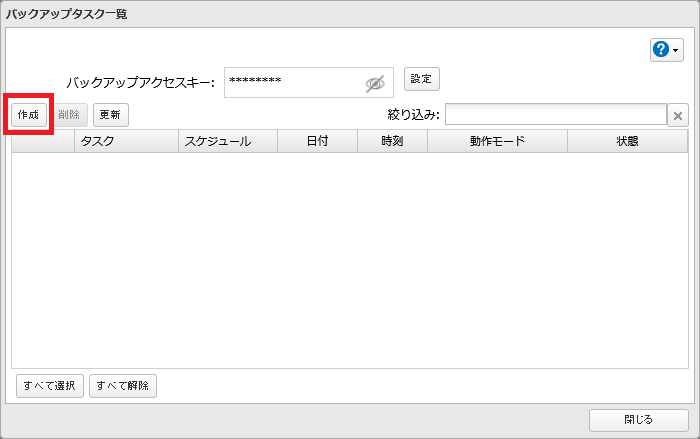Focus the 絞り込み filter text field
Viewport: 700px width, 439px height.
556,115
